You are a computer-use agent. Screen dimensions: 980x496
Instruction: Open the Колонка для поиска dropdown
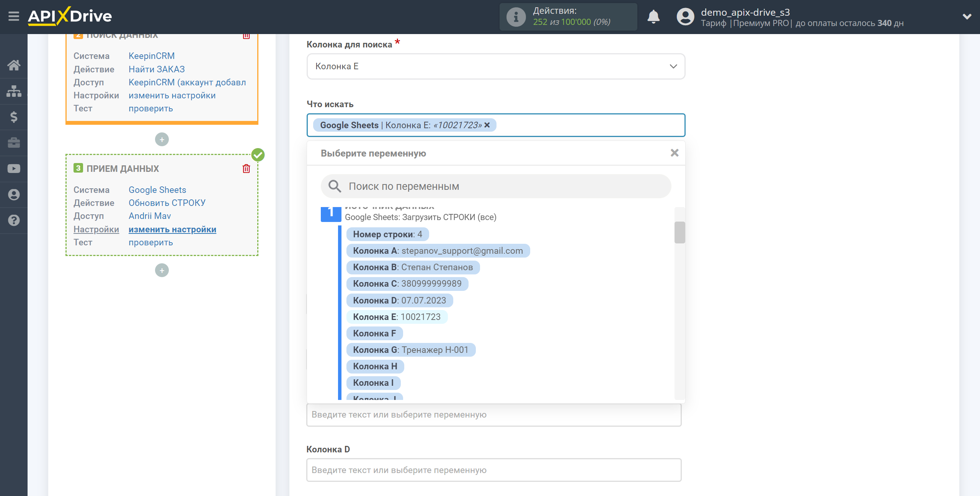coord(496,66)
